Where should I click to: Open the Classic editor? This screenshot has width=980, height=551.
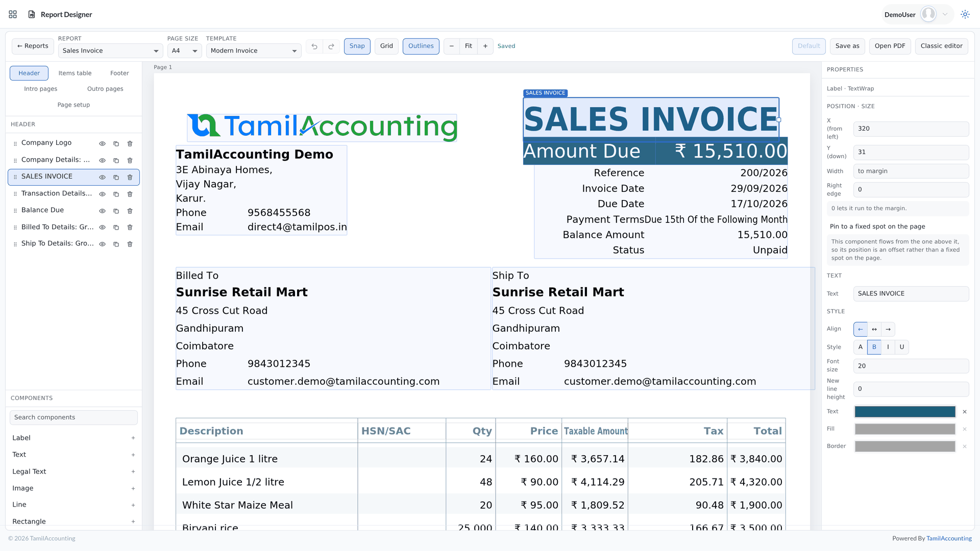(x=941, y=46)
